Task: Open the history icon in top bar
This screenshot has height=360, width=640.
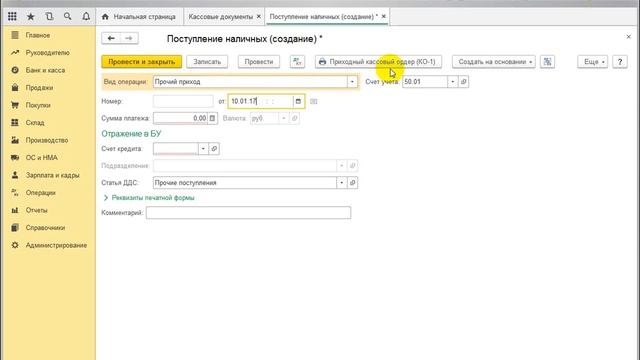Action: tap(49, 16)
